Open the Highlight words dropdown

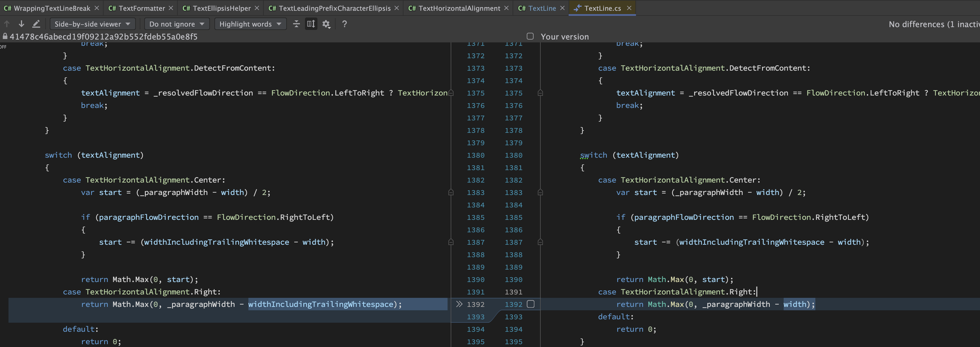click(x=250, y=23)
